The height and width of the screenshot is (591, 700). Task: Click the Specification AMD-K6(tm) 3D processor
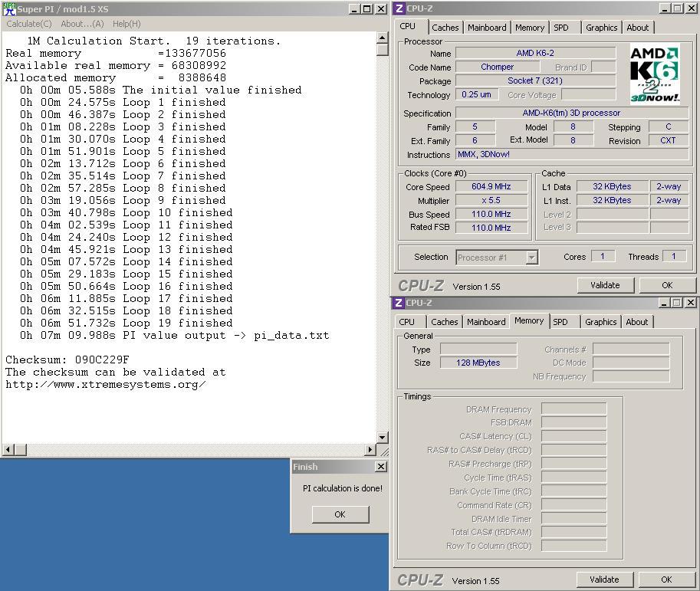coord(571,113)
